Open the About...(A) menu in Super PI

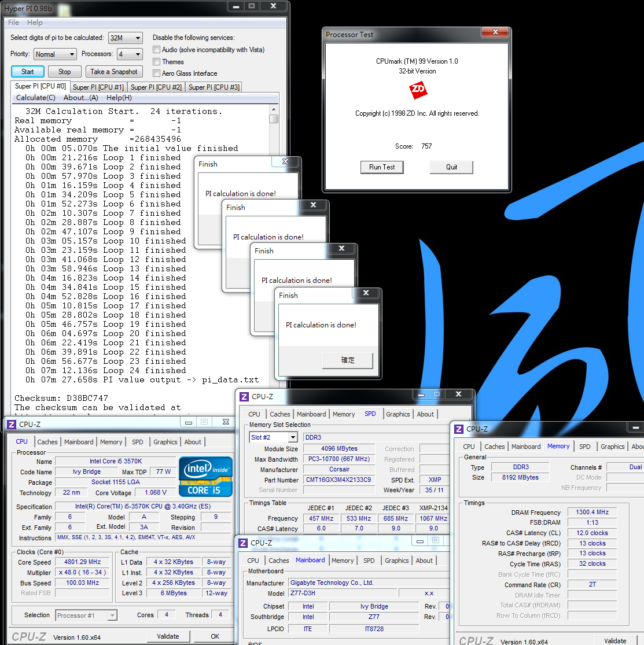point(80,98)
